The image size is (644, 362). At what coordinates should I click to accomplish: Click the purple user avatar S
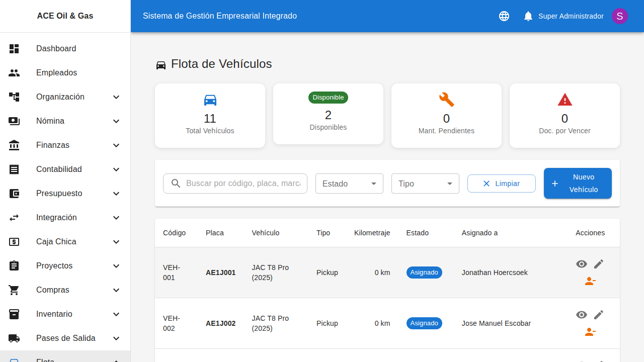pos(619,16)
